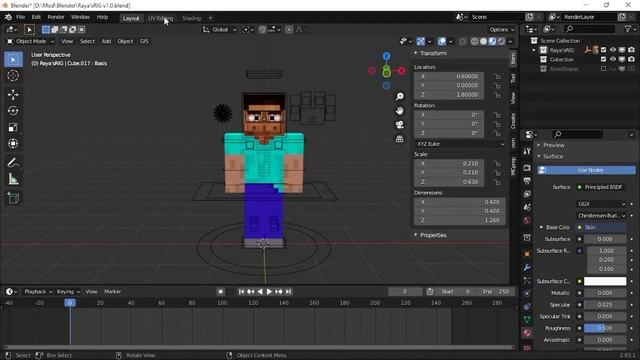Open the Modifiers wrench tab icon
Viewport: 640px width, 360px height.
pyautogui.click(x=527, y=267)
